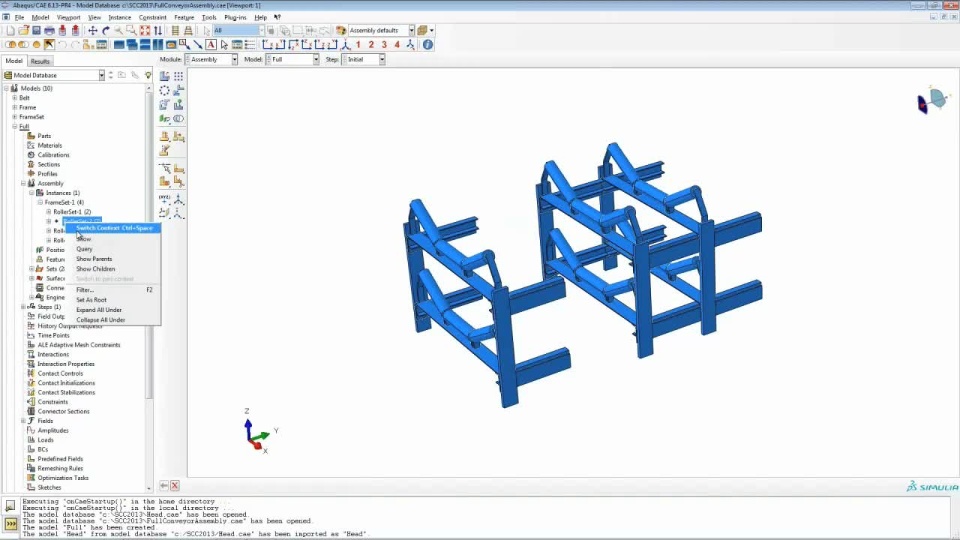Save the model database via floppy icon
The width and height of the screenshot is (960, 540).
pos(36,31)
